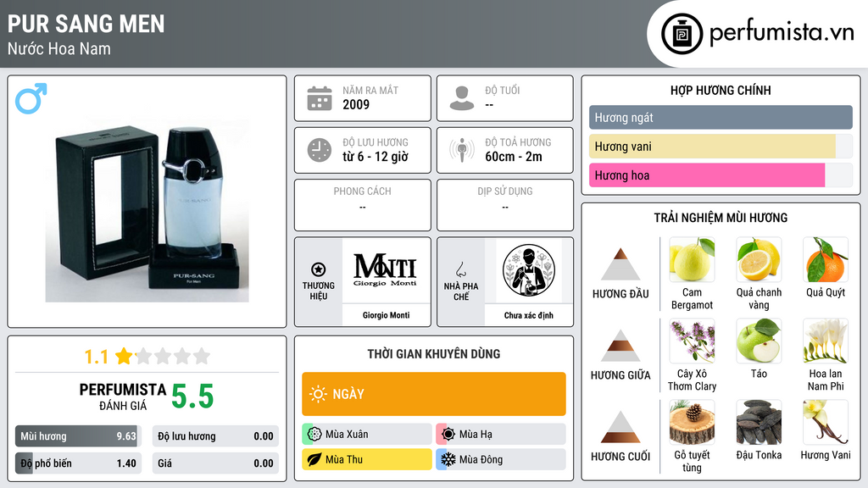The image size is (868, 488).
Task: Click the blue male gender symbol icon
Action: click(31, 98)
